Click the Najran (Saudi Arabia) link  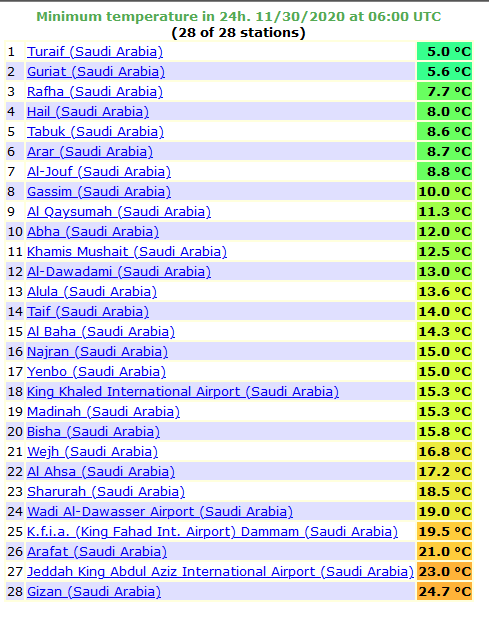point(97,352)
